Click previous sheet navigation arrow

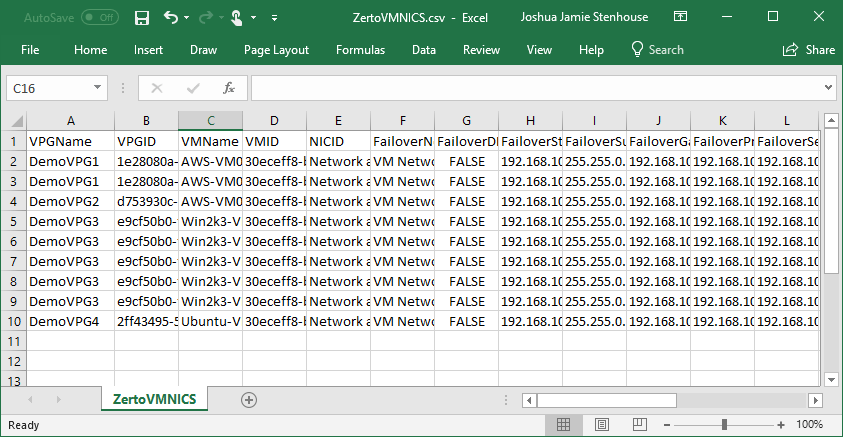(x=30, y=399)
